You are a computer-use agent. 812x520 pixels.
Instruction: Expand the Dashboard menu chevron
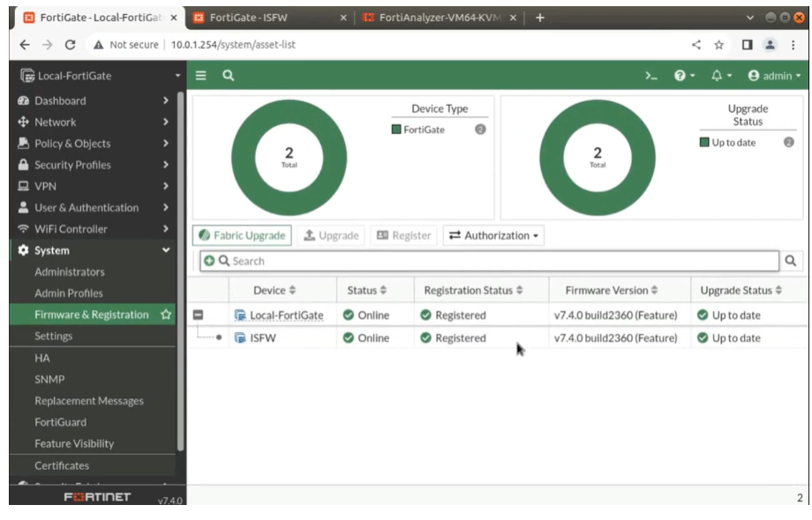click(x=166, y=101)
